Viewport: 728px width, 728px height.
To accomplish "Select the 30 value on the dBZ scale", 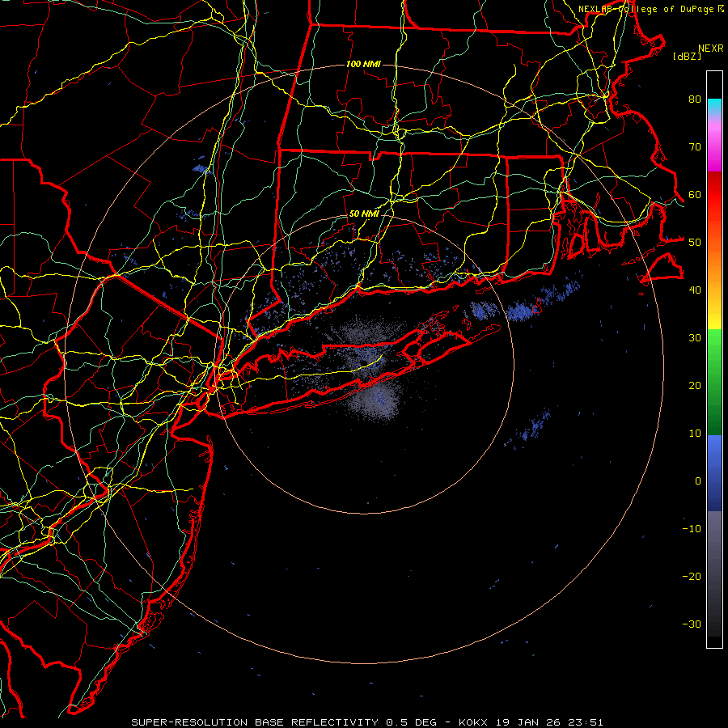I will [x=695, y=337].
